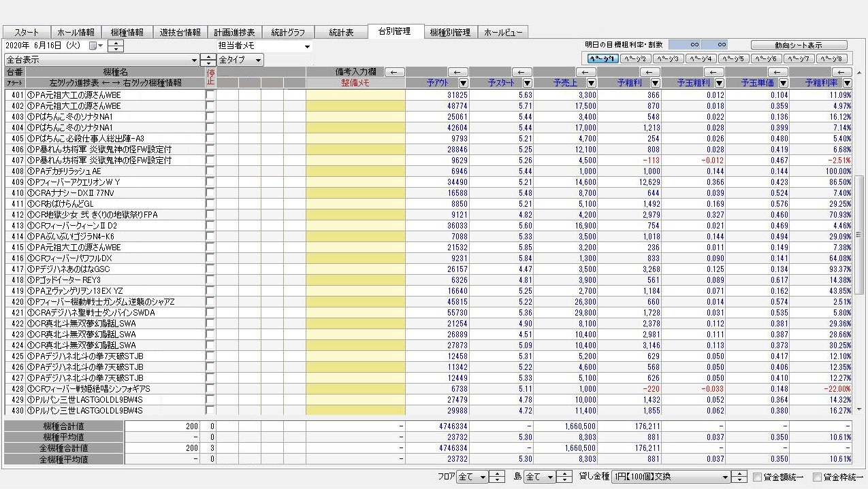
Task: Enable the 貸金額統一 checkbox
Action: (758, 477)
